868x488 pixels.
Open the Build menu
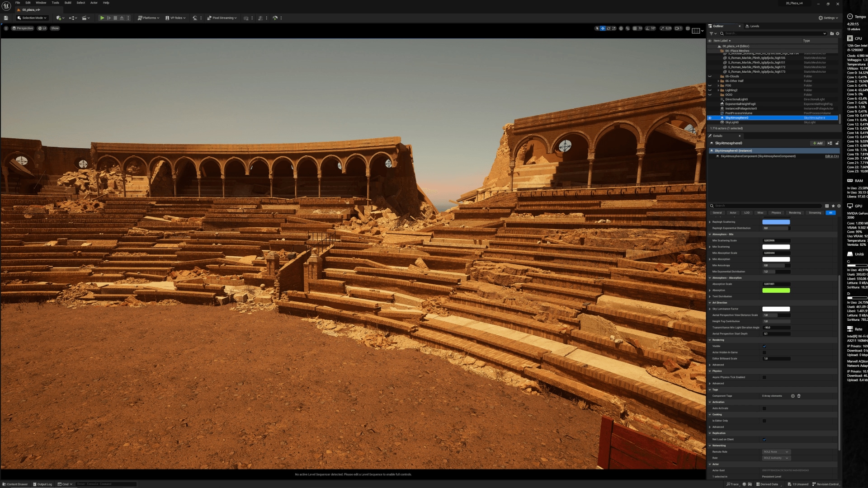point(68,3)
